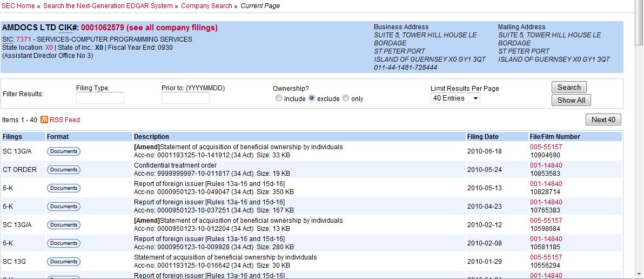
Task: Open Documents for SC 13G filed 2010-01-29
Action: coord(64,261)
